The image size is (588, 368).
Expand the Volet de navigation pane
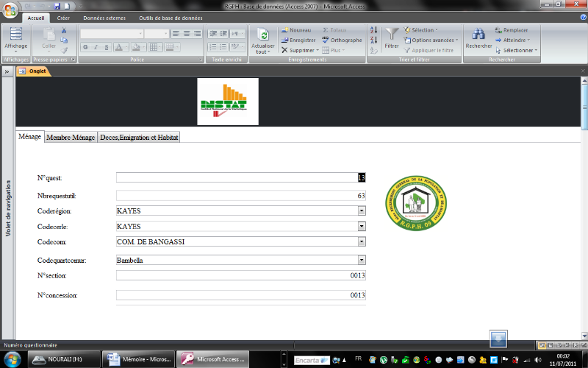(x=7, y=71)
